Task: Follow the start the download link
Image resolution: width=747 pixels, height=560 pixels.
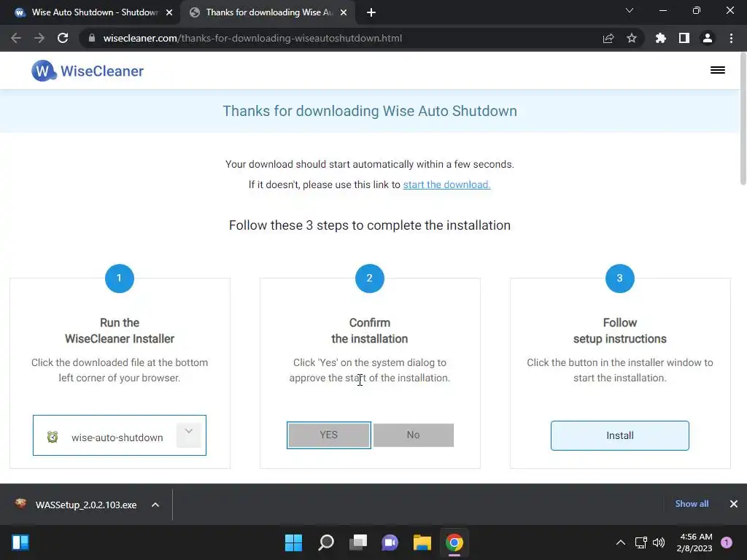Action: [x=446, y=184]
